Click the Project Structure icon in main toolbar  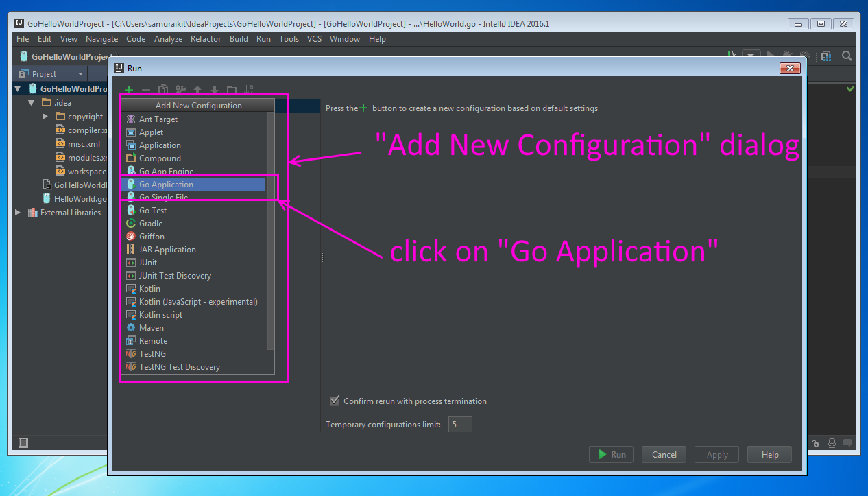pos(826,56)
